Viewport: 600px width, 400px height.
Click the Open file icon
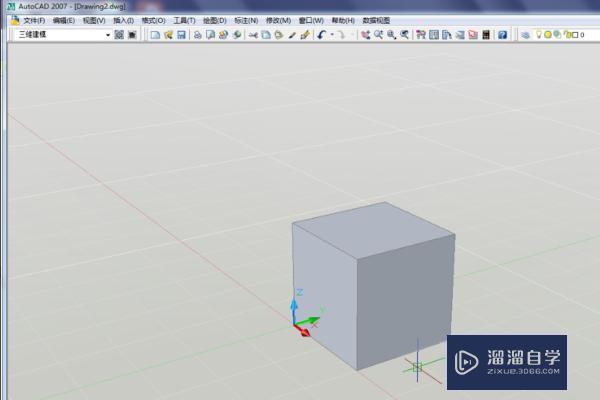(168, 35)
